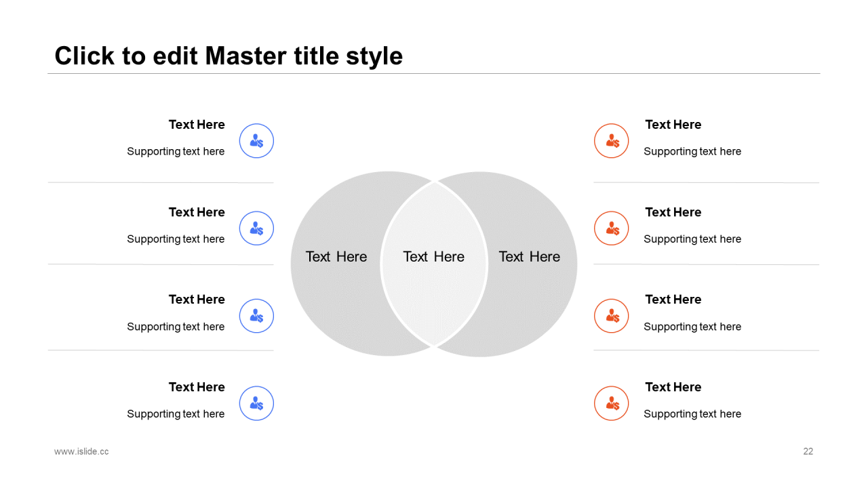Image resolution: width=868 pixels, height=488 pixels.
Task: Select 'Text Here' in the left Venn circle
Action: 336,257
